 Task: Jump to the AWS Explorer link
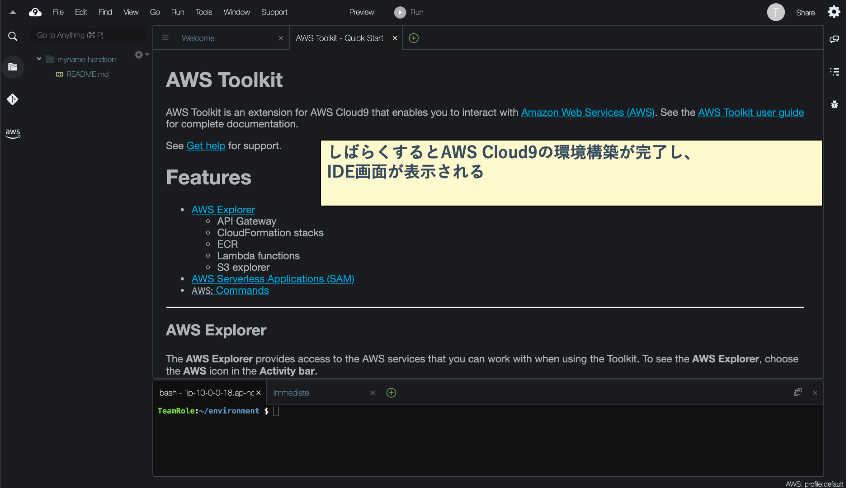[x=223, y=210]
